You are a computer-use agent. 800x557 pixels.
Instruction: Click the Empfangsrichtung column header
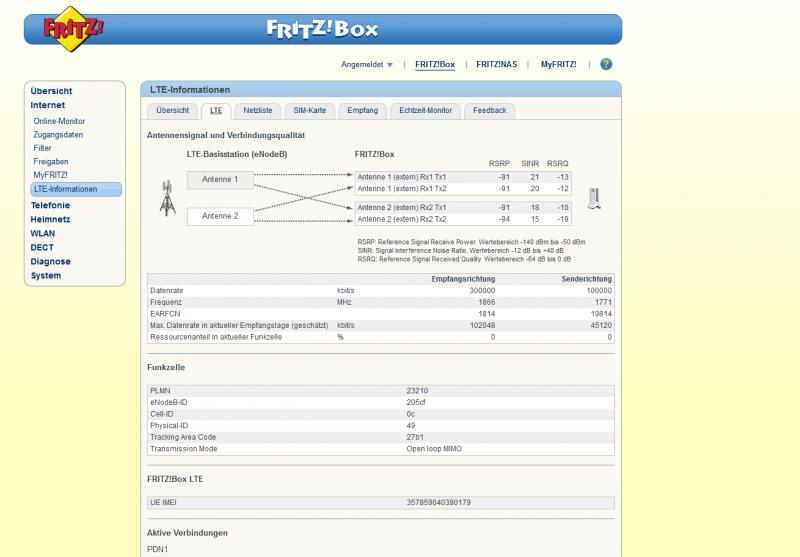coord(463,279)
